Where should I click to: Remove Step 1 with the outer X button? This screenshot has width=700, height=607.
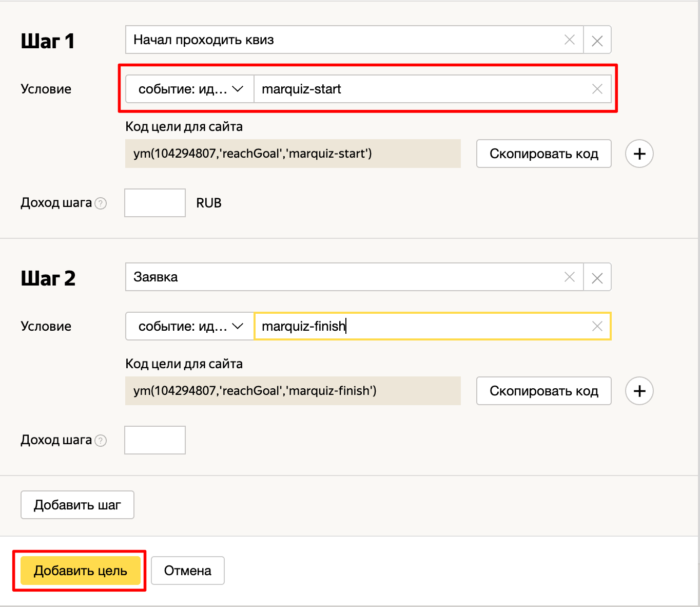[x=597, y=41]
